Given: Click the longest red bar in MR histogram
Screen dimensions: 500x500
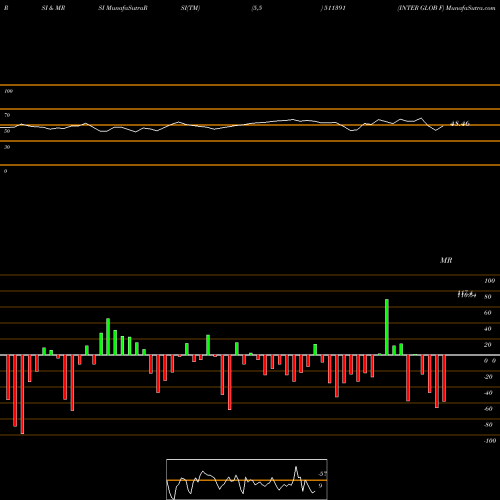Looking at the screenshot, I should tap(22, 394).
